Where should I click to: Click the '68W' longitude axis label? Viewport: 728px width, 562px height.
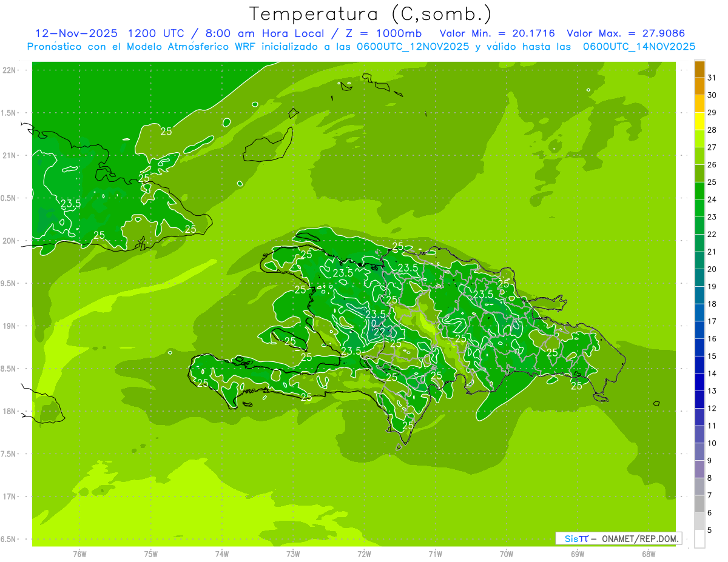coord(649,554)
